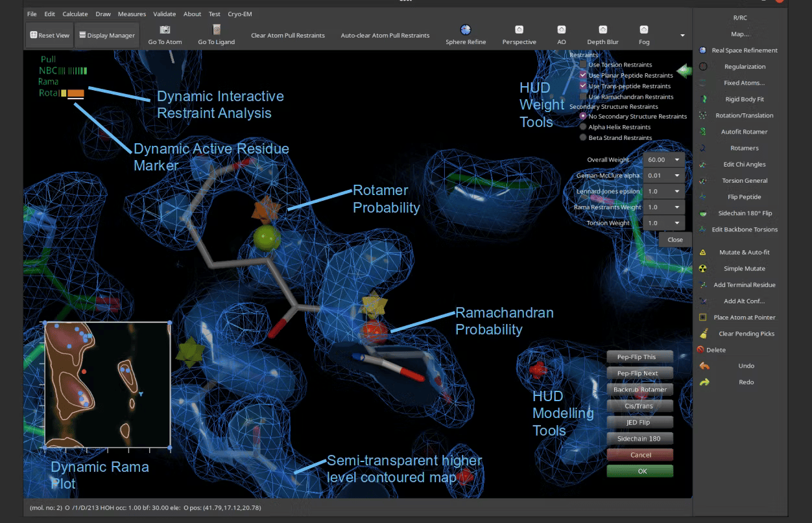
Task: Click the Place Atom at Pointer icon
Action: 702,318
